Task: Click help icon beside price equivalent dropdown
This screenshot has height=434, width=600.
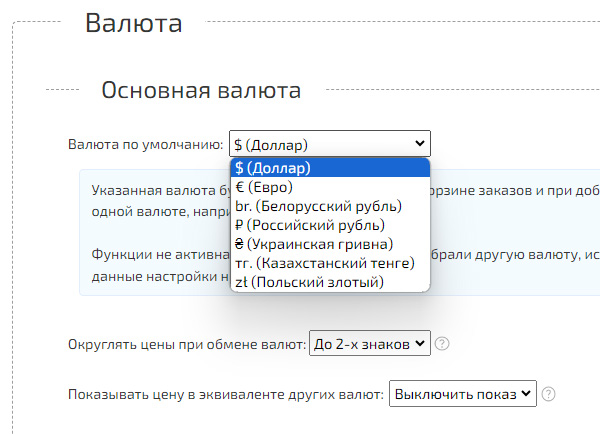Action: click(x=549, y=394)
